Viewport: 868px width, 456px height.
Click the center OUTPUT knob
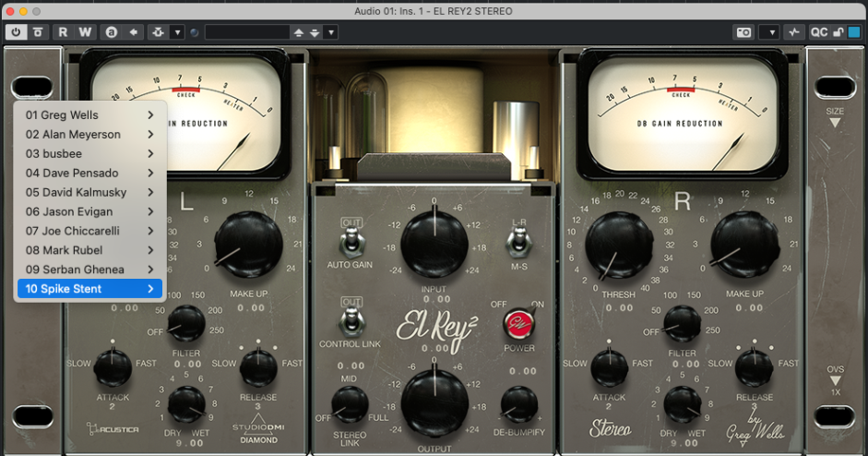pos(434,402)
